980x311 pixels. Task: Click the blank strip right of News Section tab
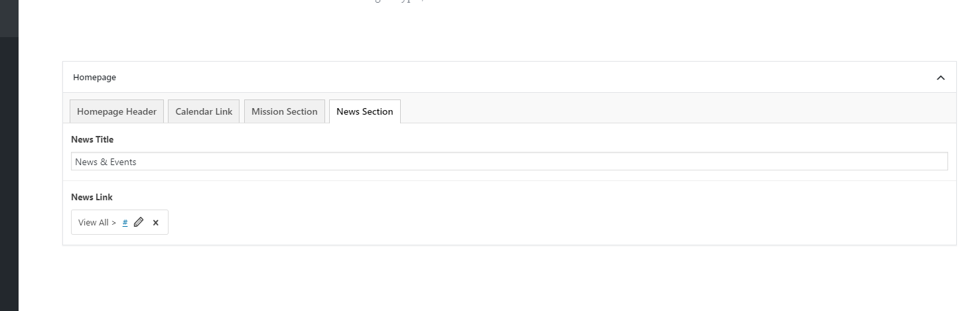(x=664, y=108)
